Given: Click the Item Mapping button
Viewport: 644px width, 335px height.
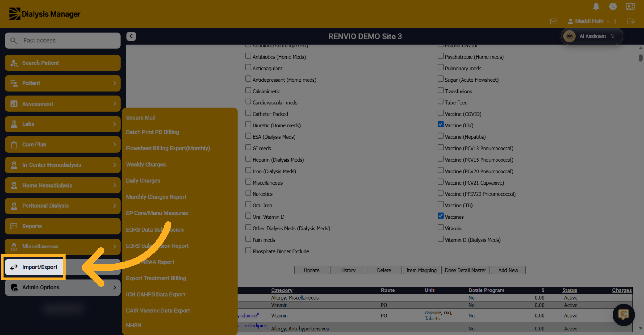Looking at the screenshot, I should coord(421,270).
